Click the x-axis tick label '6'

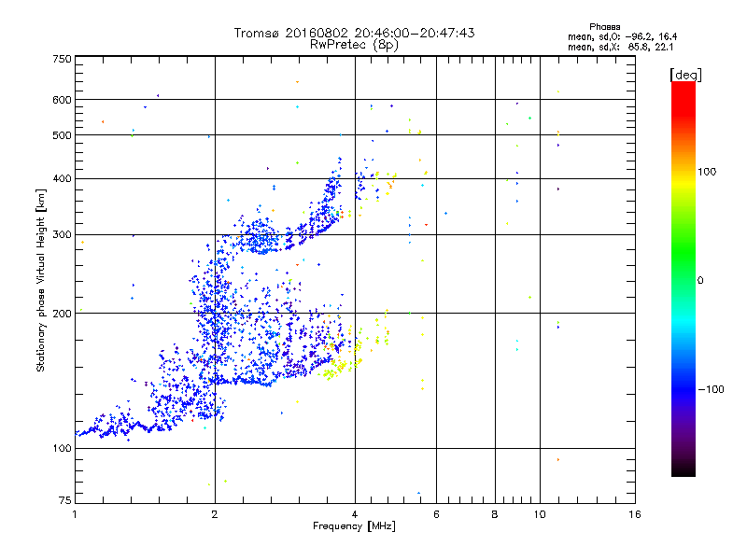436,514
